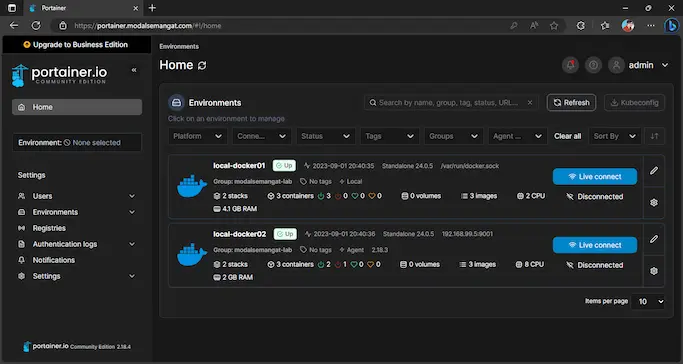
Task: Click Community Edition 2.18.4 version text
Action: tap(100, 347)
